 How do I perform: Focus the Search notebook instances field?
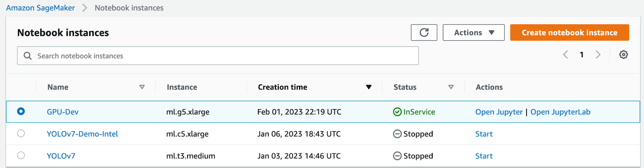click(x=218, y=56)
